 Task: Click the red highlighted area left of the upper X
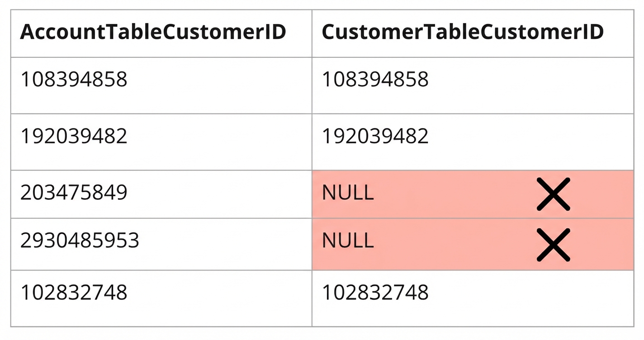point(452,194)
